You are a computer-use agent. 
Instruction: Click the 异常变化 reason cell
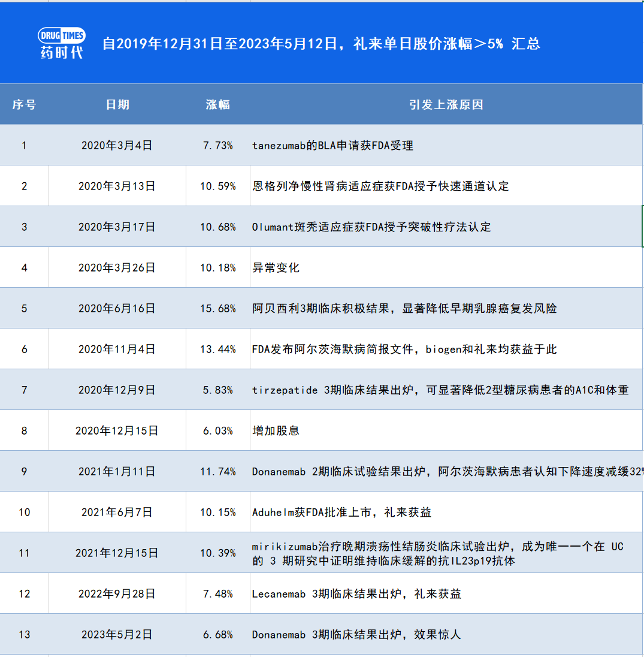[x=276, y=267]
